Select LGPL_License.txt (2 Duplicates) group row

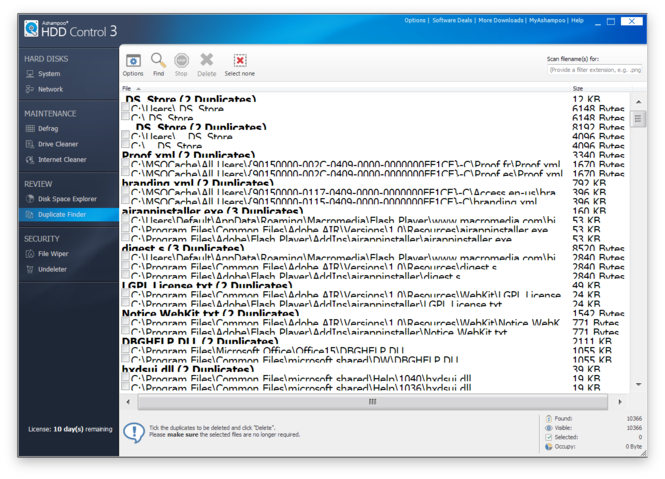[x=373, y=286]
